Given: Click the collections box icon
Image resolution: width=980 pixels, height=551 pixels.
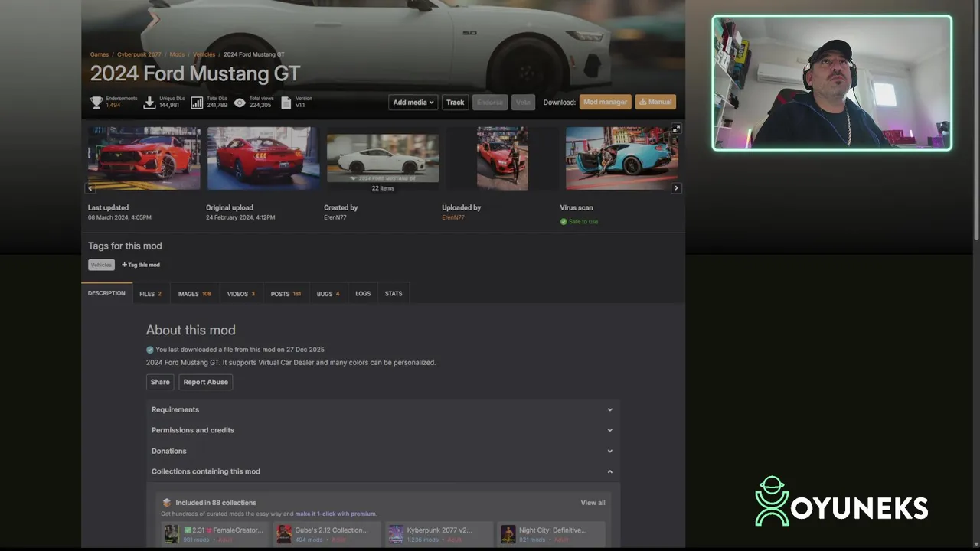Looking at the screenshot, I should 166,503.
